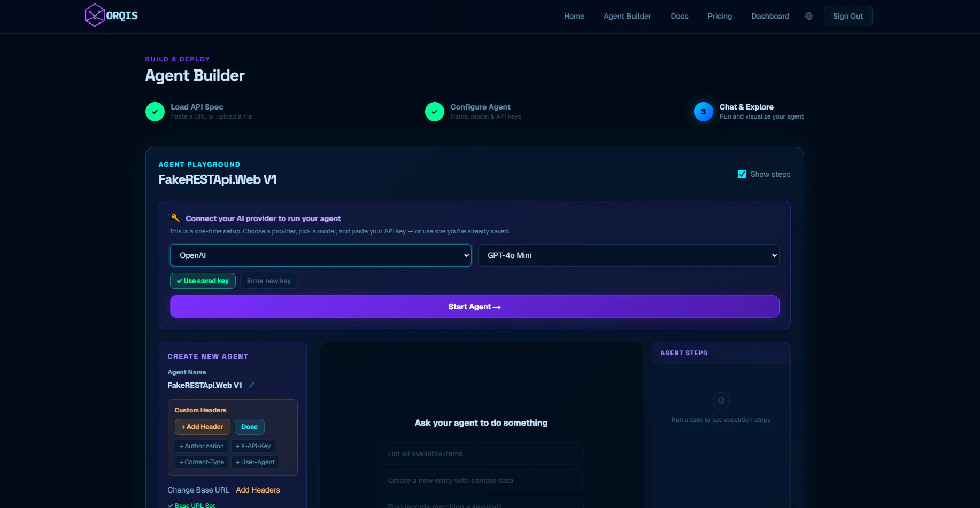Click the Configure Agent step checkmark

pos(435,112)
